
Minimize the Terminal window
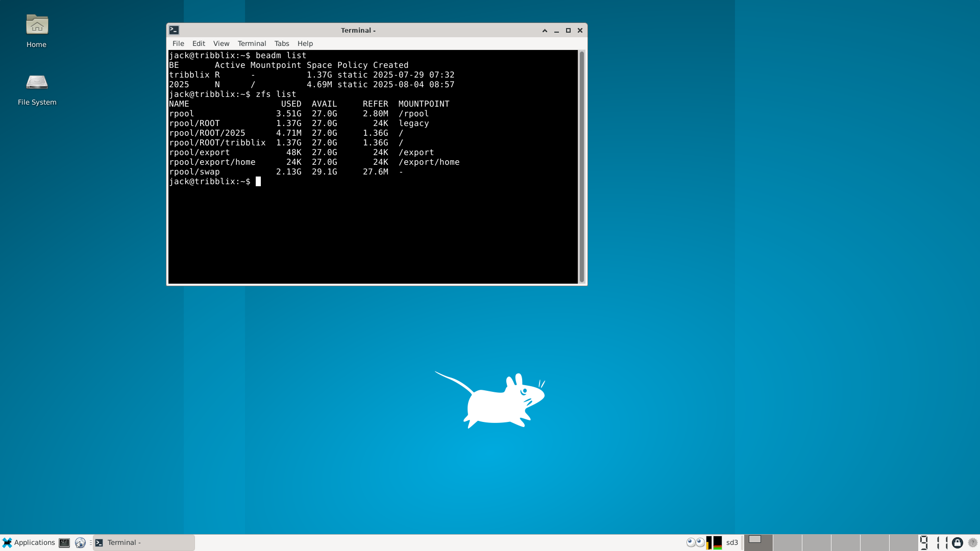click(x=556, y=31)
